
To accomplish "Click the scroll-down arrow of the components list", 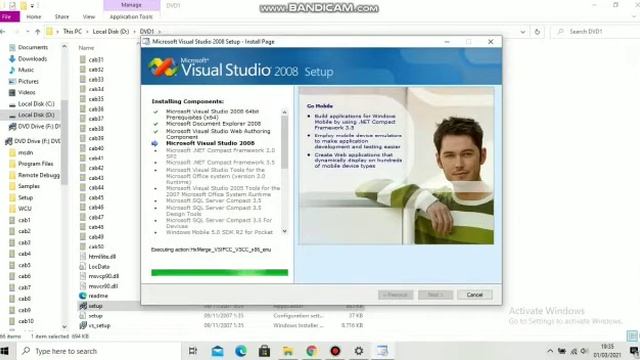I will click(284, 231).
